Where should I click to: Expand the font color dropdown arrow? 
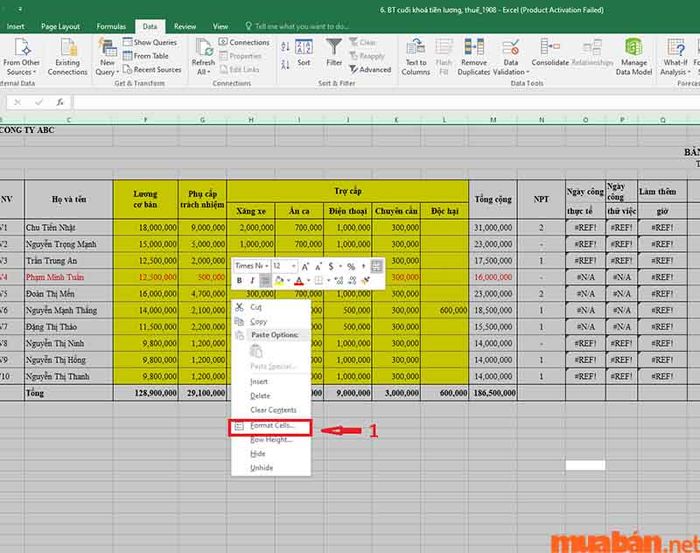pos(308,281)
